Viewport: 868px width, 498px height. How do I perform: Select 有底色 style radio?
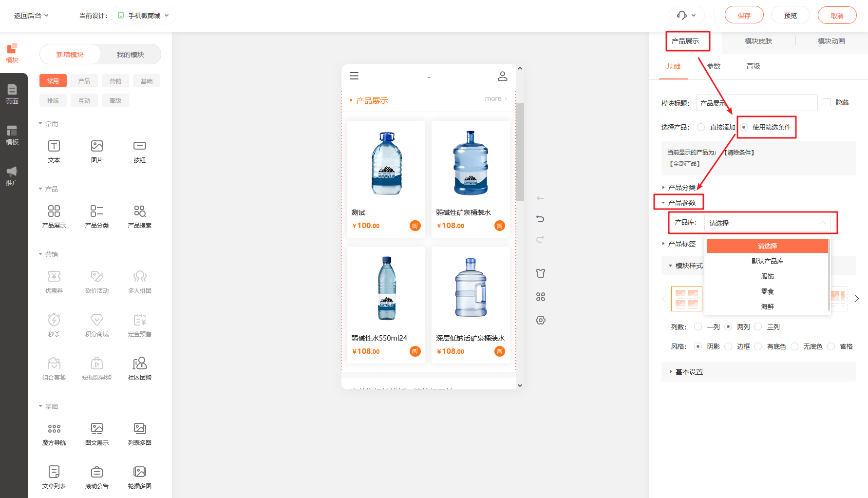pos(758,346)
